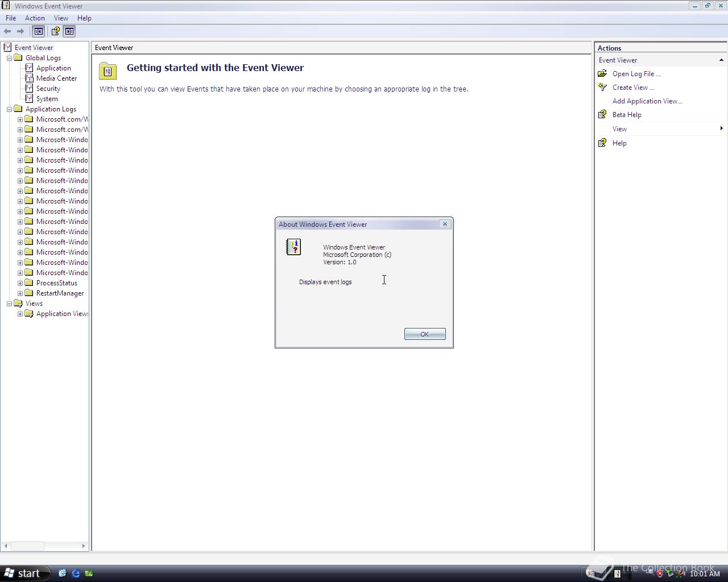The image size is (728, 582).
Task: Click the Global Logs folder icon
Action: pos(18,58)
